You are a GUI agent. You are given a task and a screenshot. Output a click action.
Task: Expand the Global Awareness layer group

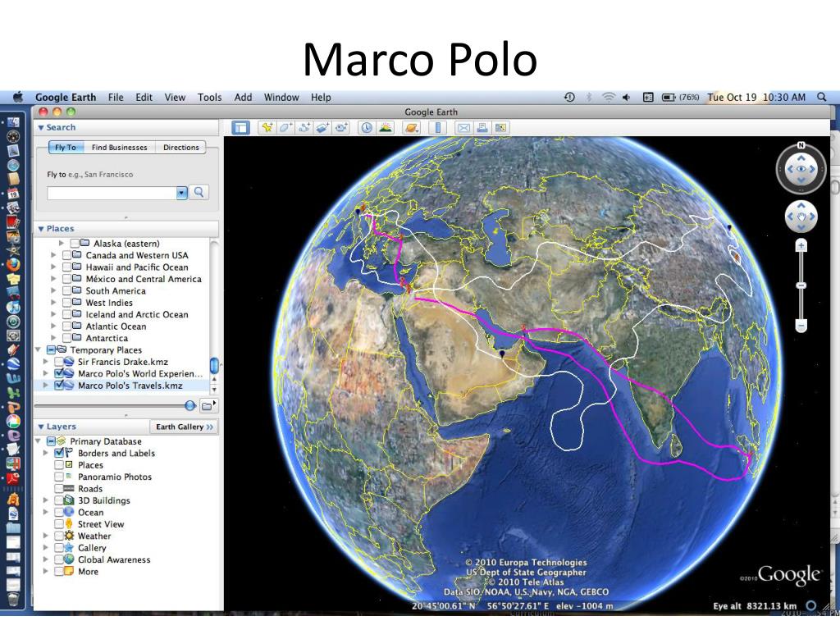click(46, 559)
